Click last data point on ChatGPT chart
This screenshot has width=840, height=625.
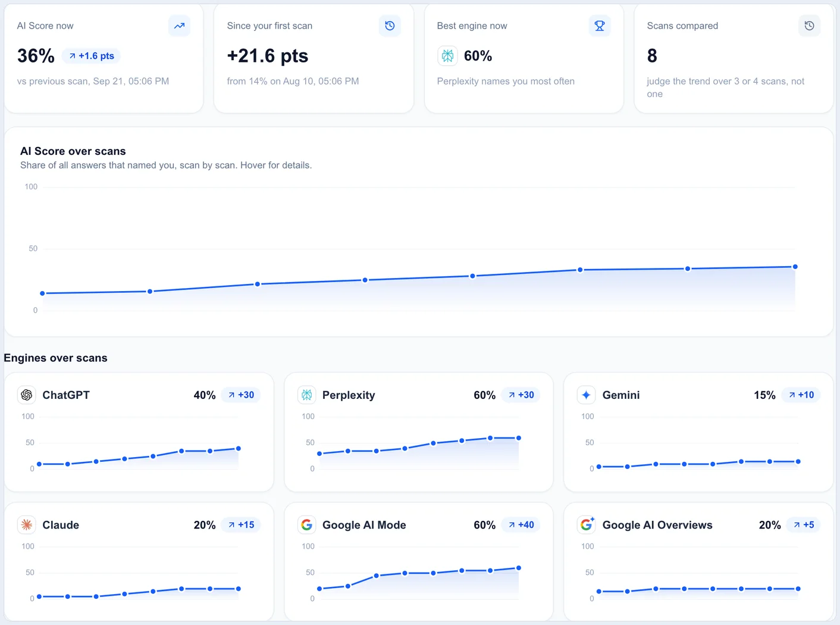pos(239,448)
